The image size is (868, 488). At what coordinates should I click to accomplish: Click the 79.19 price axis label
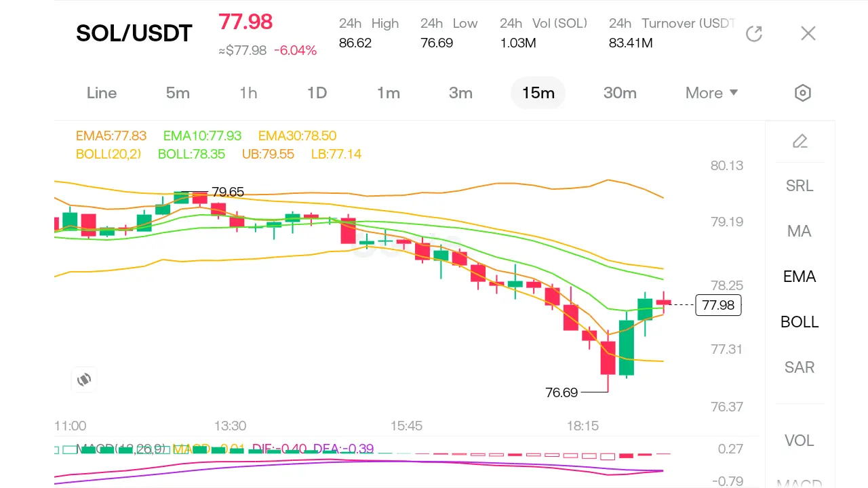coord(727,222)
